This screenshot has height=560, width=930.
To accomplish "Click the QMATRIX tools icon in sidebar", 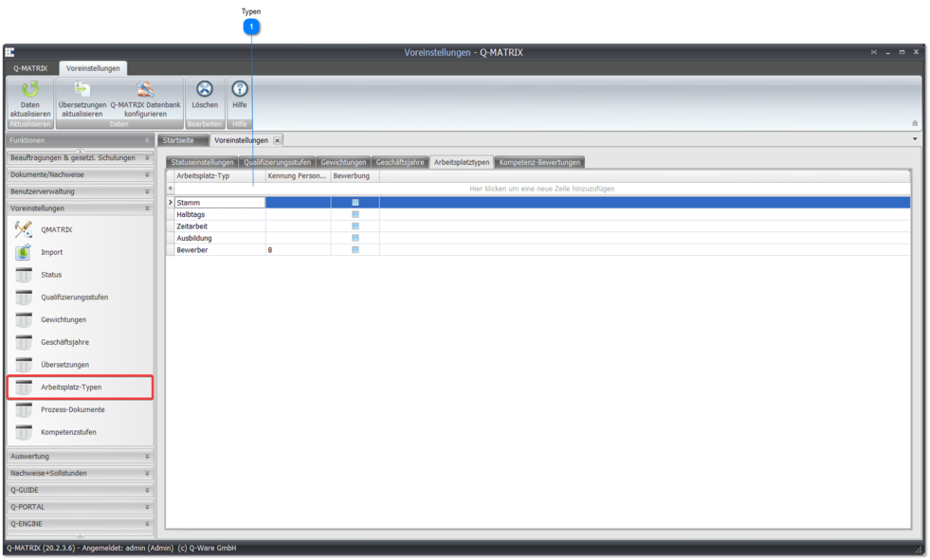I will (24, 229).
